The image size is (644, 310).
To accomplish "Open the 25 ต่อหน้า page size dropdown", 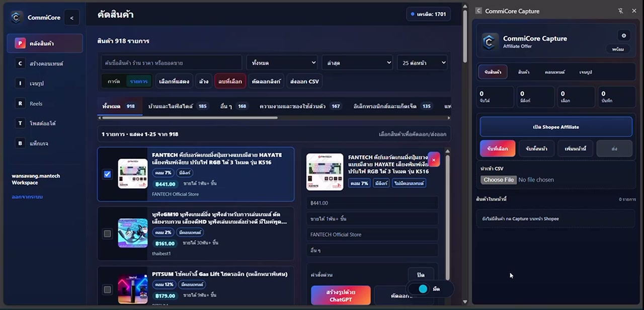I will point(422,62).
